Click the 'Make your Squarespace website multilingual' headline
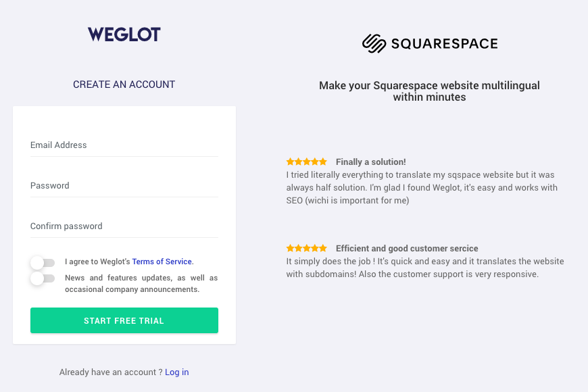Viewport: 588px width, 392px height. 429,91
